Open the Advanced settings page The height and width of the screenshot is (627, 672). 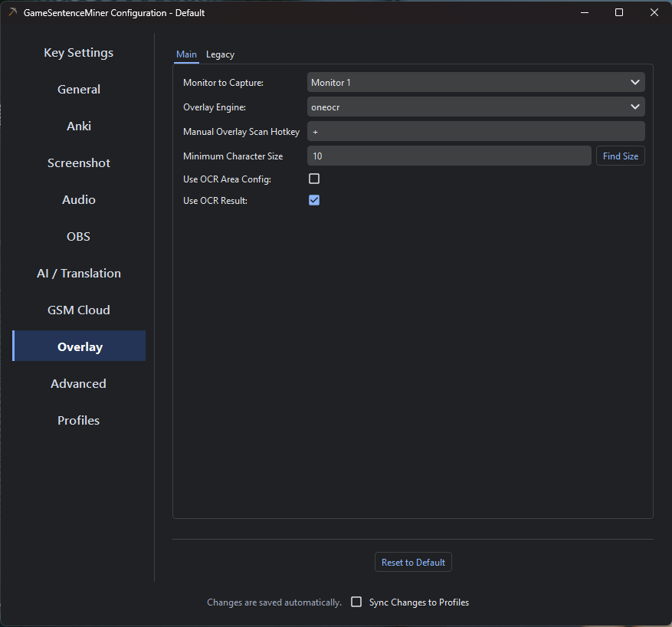pyautogui.click(x=79, y=384)
